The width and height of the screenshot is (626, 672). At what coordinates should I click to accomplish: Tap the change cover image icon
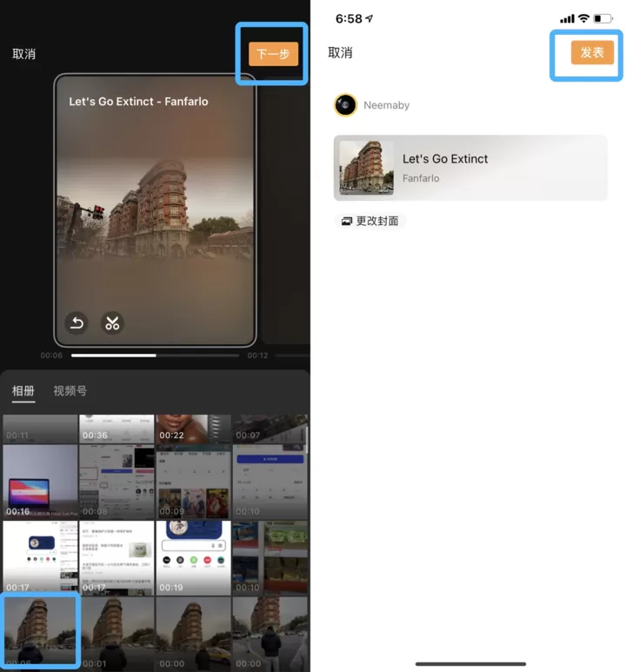point(346,221)
